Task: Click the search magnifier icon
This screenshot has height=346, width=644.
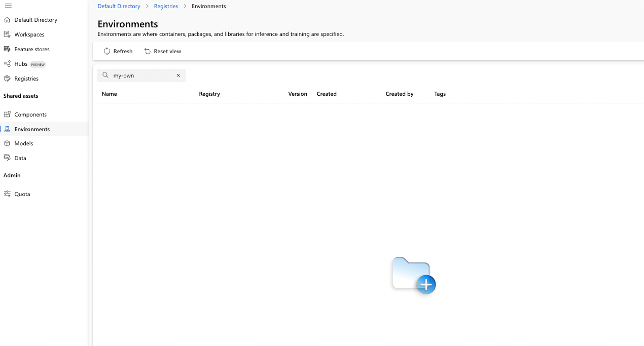Action: point(105,75)
